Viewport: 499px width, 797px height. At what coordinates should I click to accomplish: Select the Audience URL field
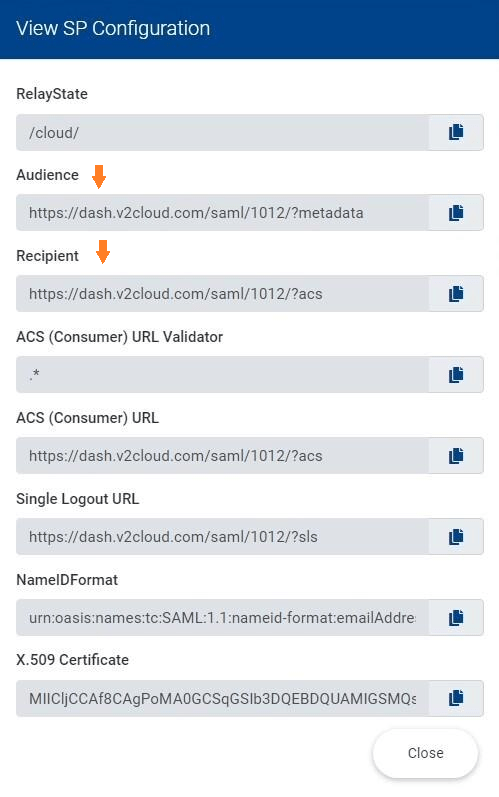(x=223, y=212)
